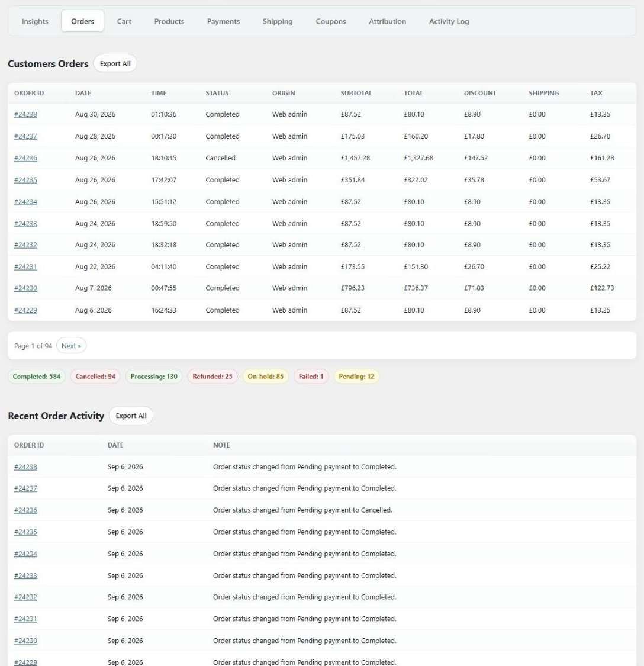This screenshot has width=644, height=666.
Task: Open order #24238 in Customers Orders table
Action: click(25, 114)
